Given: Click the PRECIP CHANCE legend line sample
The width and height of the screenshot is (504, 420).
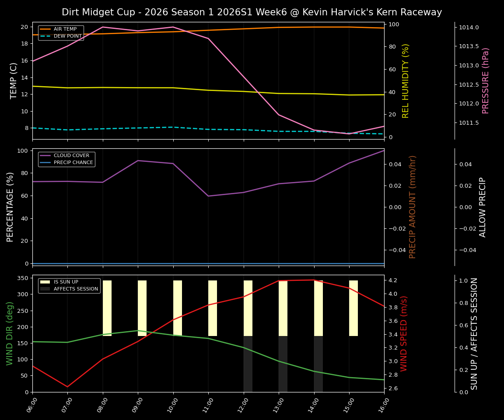Looking at the screenshot, I should [45, 162].
